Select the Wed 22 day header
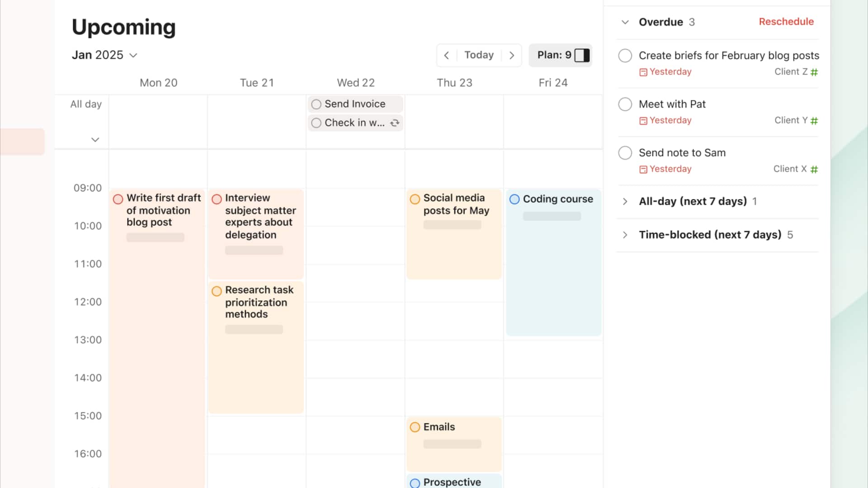This screenshot has width=868, height=488. click(x=355, y=83)
